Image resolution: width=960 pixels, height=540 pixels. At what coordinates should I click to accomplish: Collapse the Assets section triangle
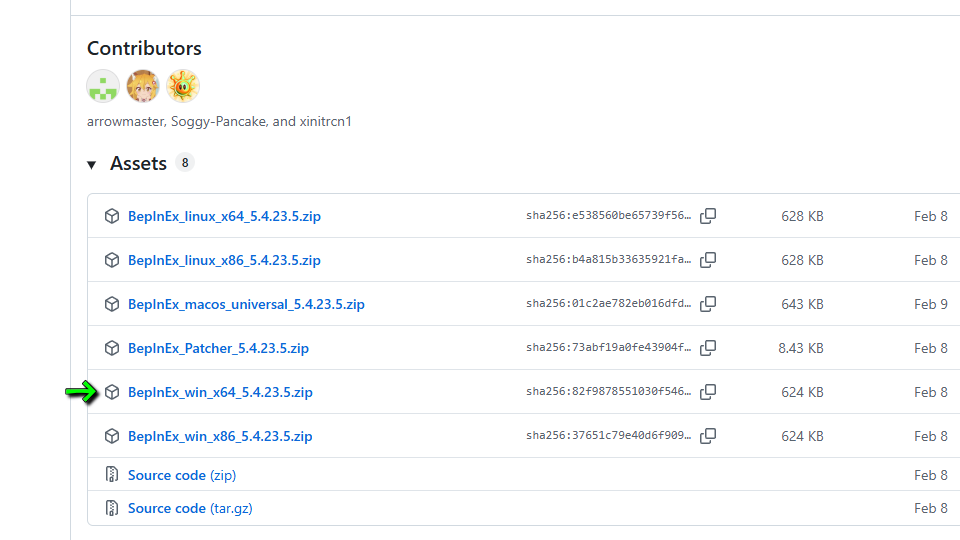[92, 164]
